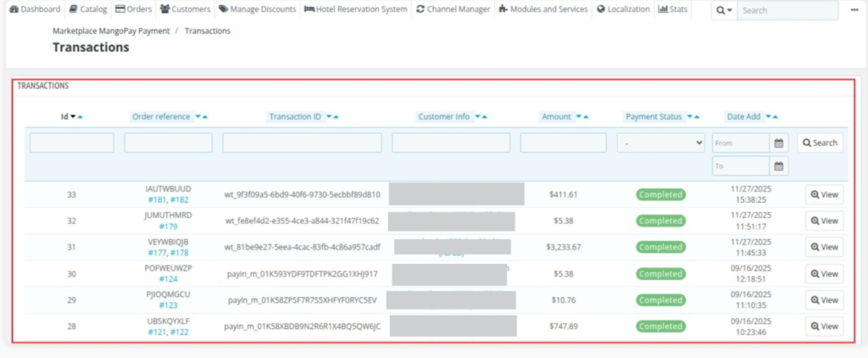Open order link #124
The image size is (868, 358).
coord(169,279)
